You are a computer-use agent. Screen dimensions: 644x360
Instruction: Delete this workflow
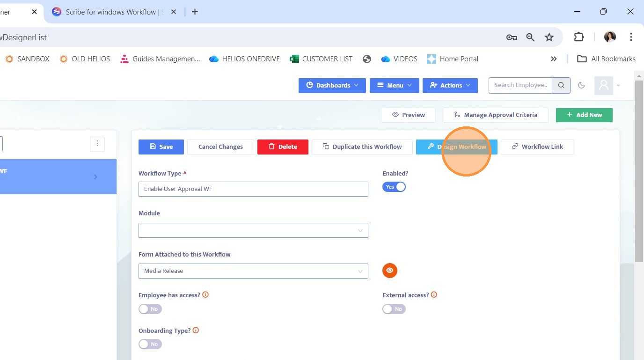(x=283, y=147)
